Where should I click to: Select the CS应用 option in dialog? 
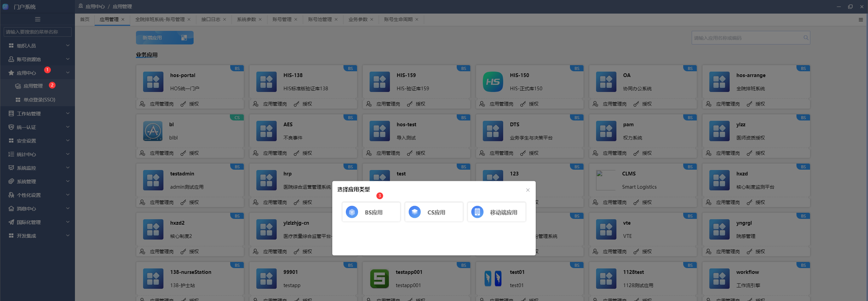434,212
